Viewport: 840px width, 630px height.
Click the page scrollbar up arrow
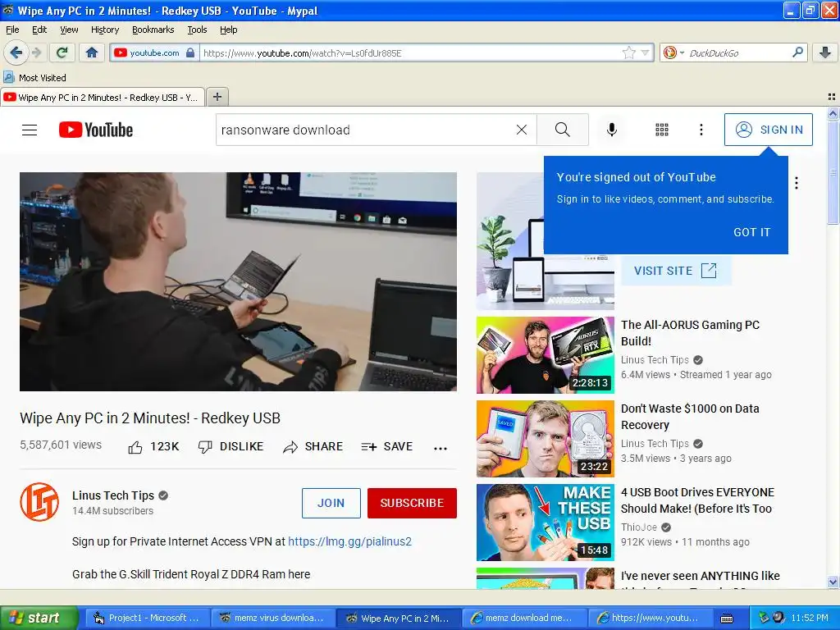tap(833, 113)
